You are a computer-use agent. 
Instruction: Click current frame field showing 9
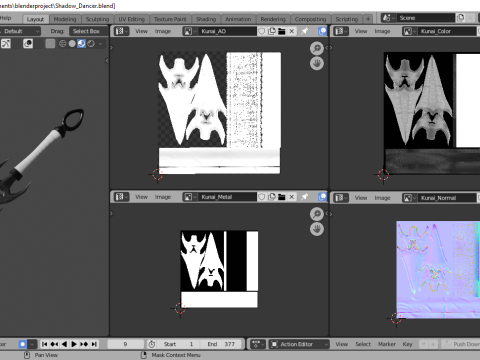point(126,344)
